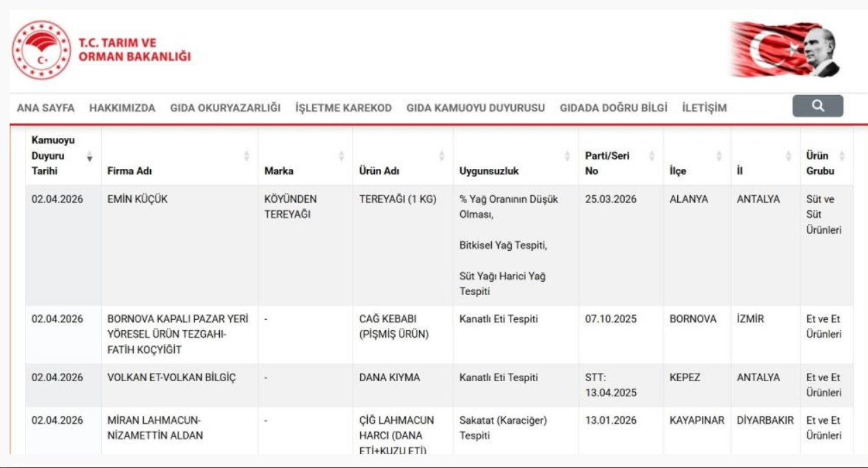Viewport: 868px width, 468px height.
Task: Sort table by Ürün Adı arrows
Action: point(442,156)
